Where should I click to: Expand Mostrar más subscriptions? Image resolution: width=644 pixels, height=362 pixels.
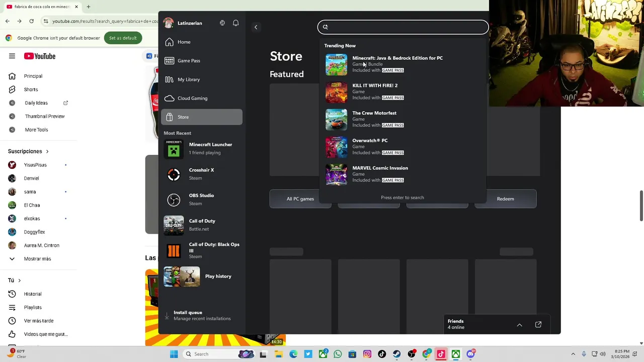tap(38, 259)
